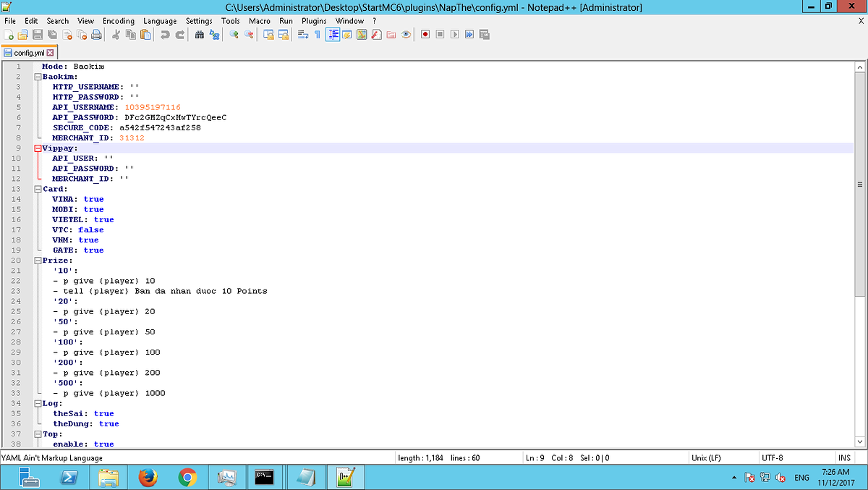The height and width of the screenshot is (490, 868).
Task: Collapse the Log fold marker
Action: (37, 403)
